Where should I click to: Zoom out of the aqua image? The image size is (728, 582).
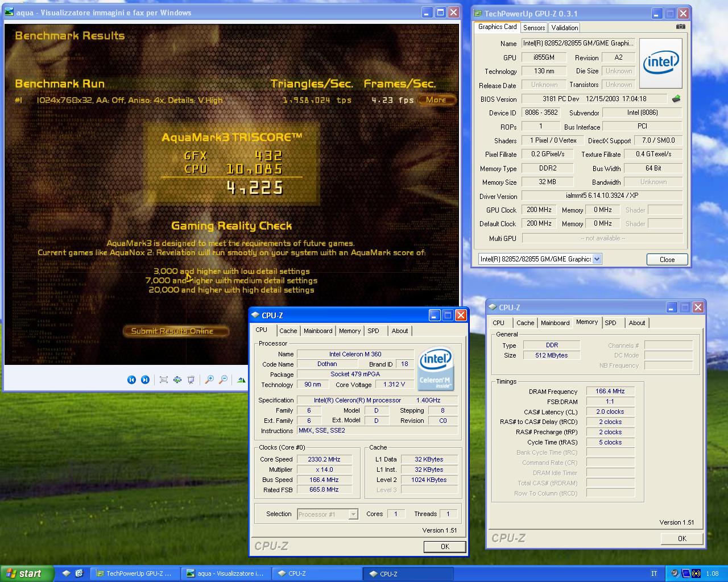(x=223, y=380)
